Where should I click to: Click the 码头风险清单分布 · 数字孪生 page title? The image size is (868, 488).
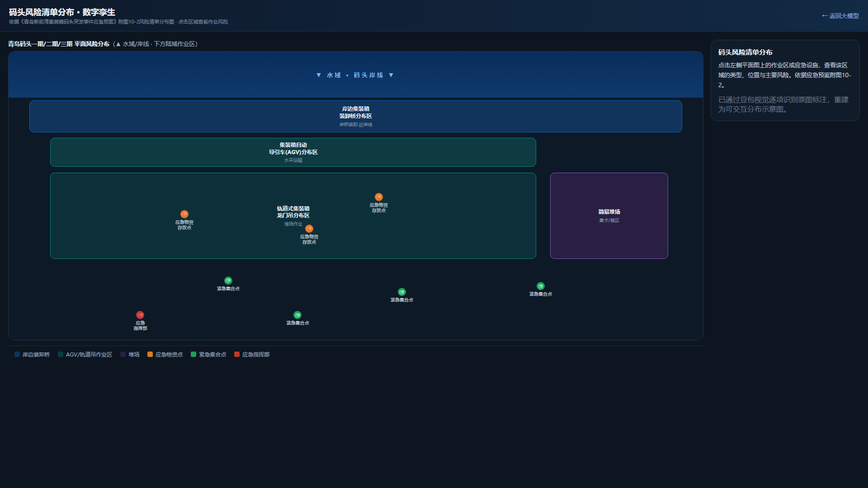[x=62, y=12]
